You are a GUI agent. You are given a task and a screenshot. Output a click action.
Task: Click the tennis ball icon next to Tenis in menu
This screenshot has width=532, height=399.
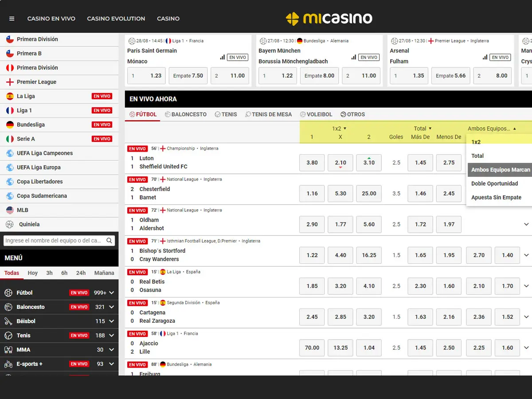click(x=8, y=335)
